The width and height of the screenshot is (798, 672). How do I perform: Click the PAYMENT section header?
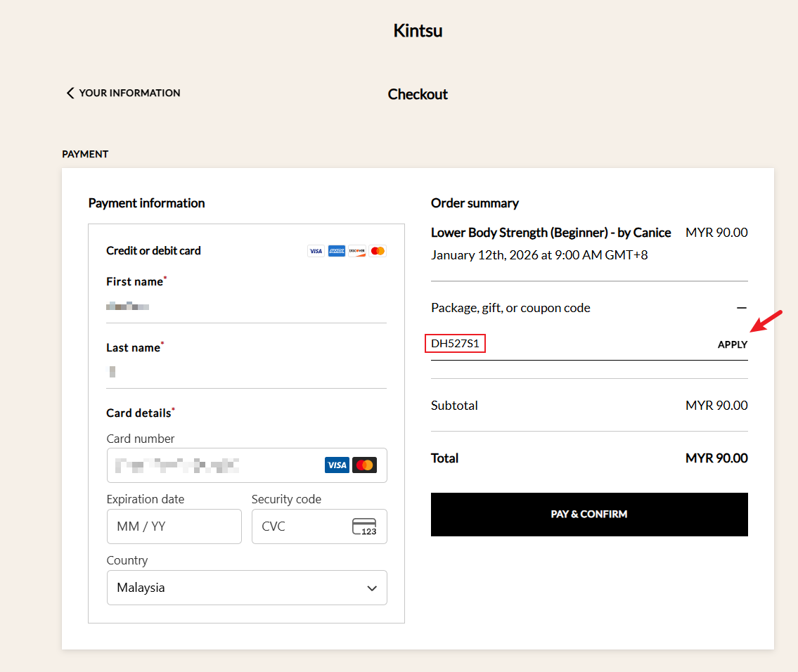coord(85,154)
